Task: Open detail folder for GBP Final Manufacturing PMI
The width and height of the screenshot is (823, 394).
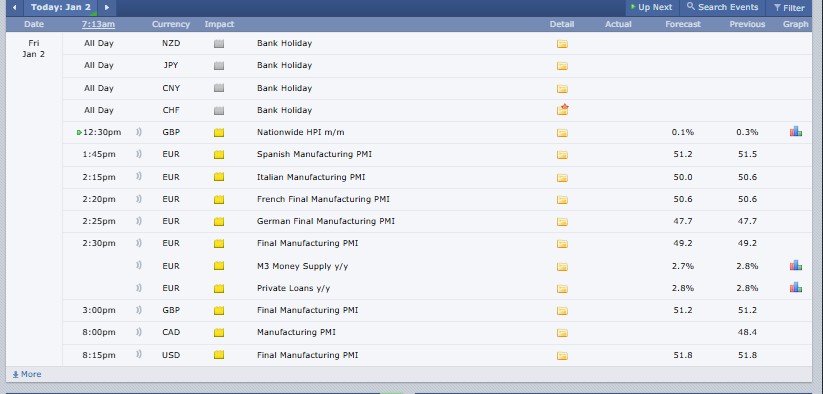Action: [562, 311]
